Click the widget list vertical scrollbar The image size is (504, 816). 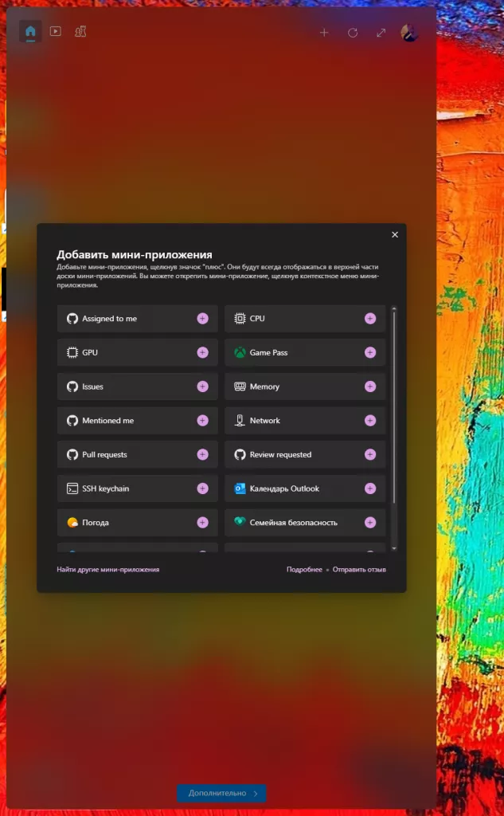click(x=394, y=407)
